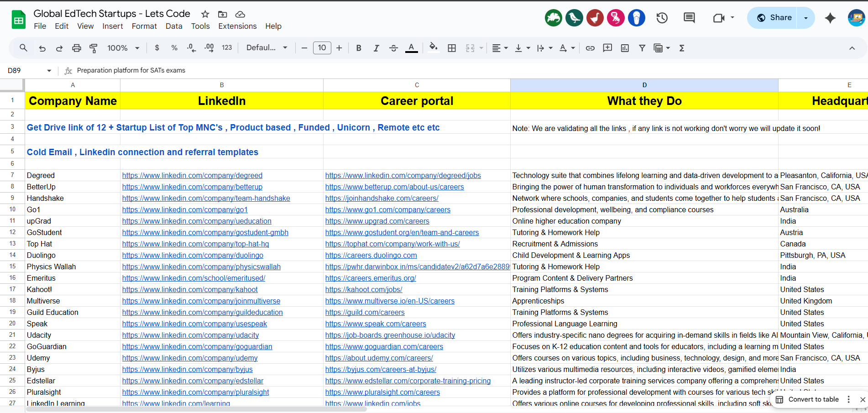868x413 pixels.
Task: Click the font size field
Action: [322, 48]
